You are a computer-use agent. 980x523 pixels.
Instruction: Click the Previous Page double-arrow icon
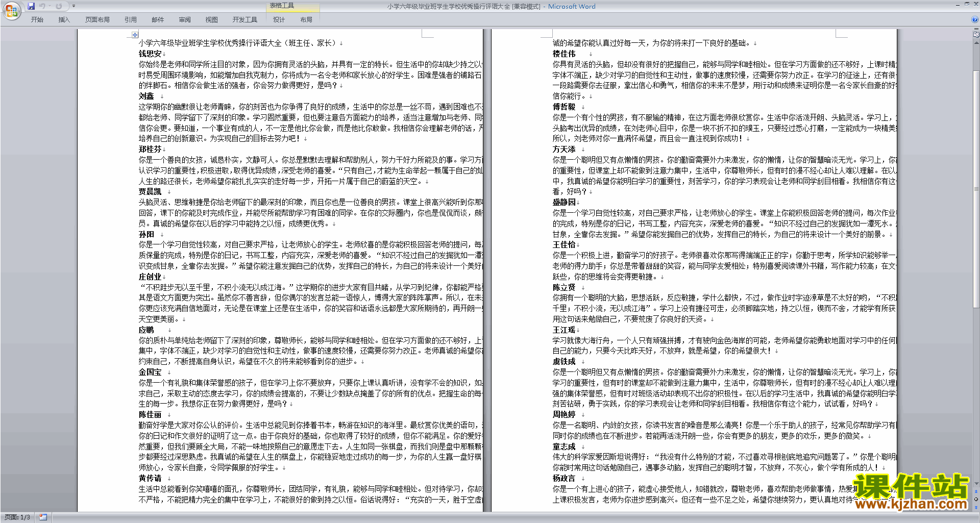pos(976,490)
